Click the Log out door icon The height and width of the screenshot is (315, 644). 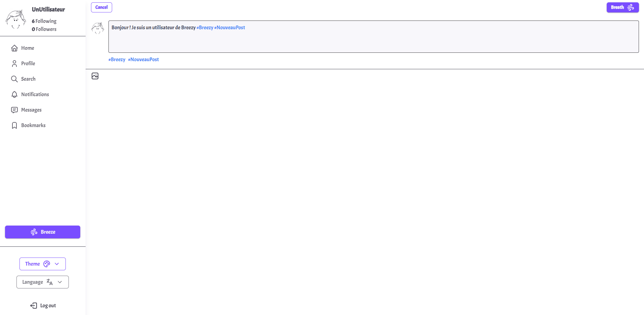click(34, 306)
